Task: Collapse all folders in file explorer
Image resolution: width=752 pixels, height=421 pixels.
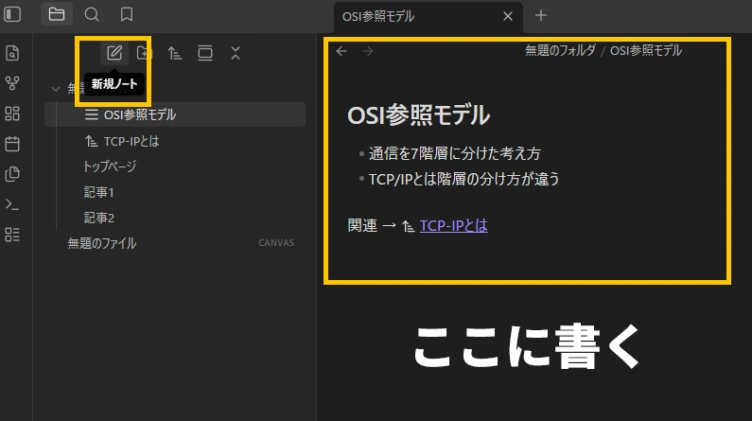Action: pos(235,53)
